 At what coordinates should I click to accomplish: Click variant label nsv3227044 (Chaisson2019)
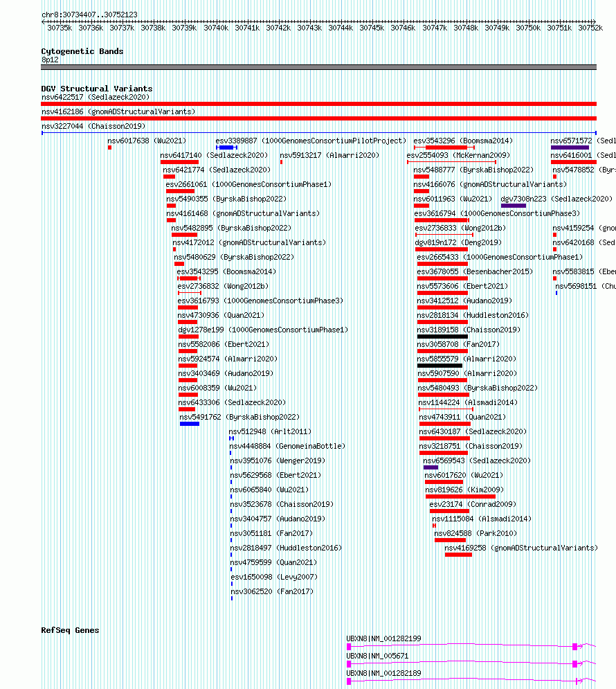point(93,126)
